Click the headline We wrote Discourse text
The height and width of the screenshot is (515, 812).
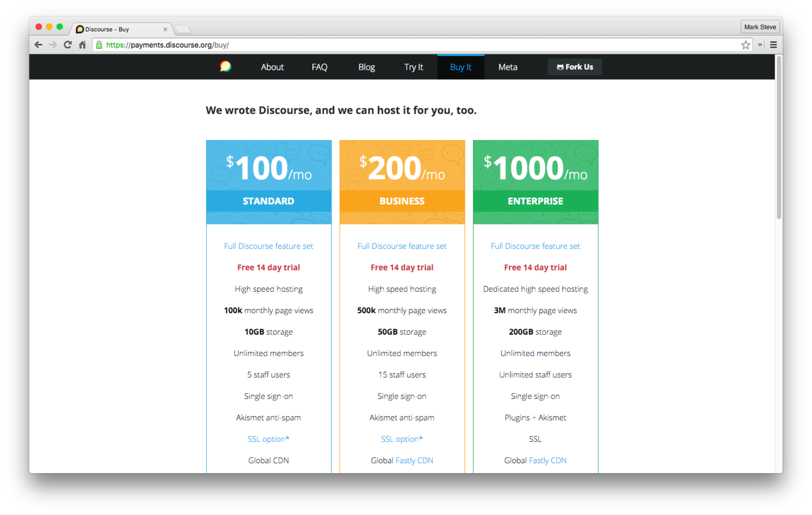coord(341,110)
